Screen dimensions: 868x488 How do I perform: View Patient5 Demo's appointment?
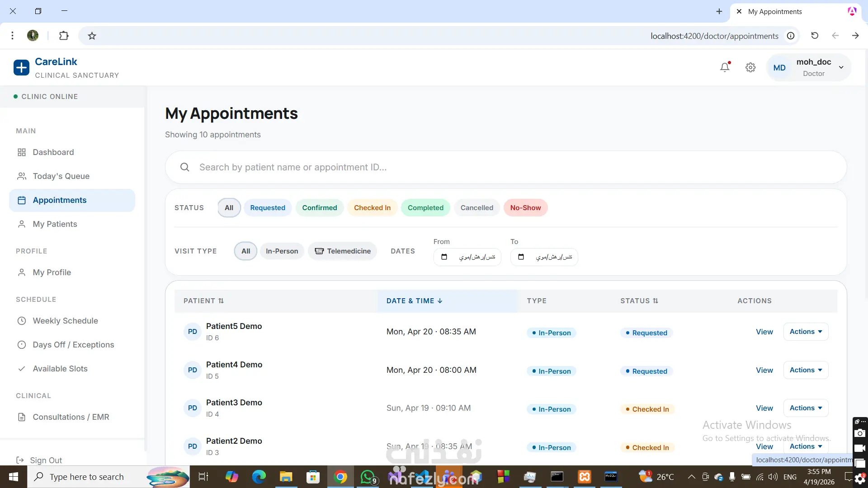pyautogui.click(x=764, y=332)
